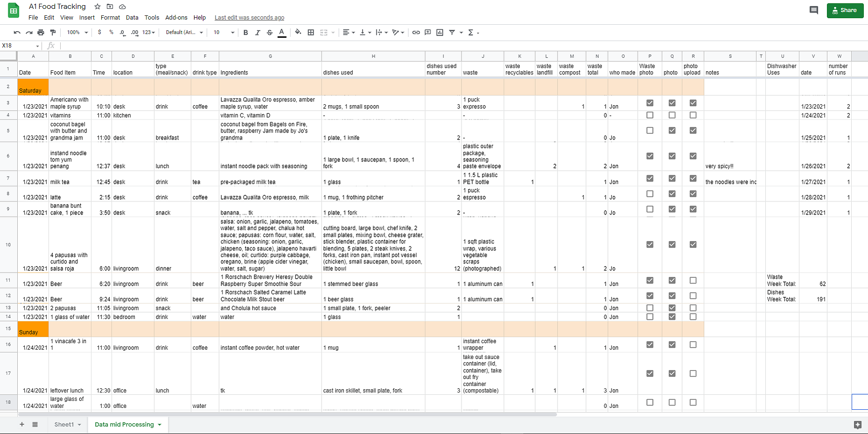Open the Edit menu
868x434 pixels.
49,18
